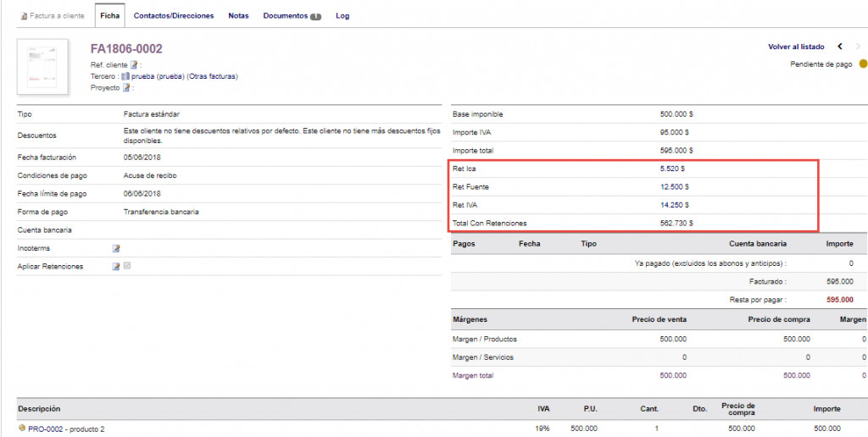
Task: Click the invoice icon beside Factura a cliente
Action: point(23,16)
